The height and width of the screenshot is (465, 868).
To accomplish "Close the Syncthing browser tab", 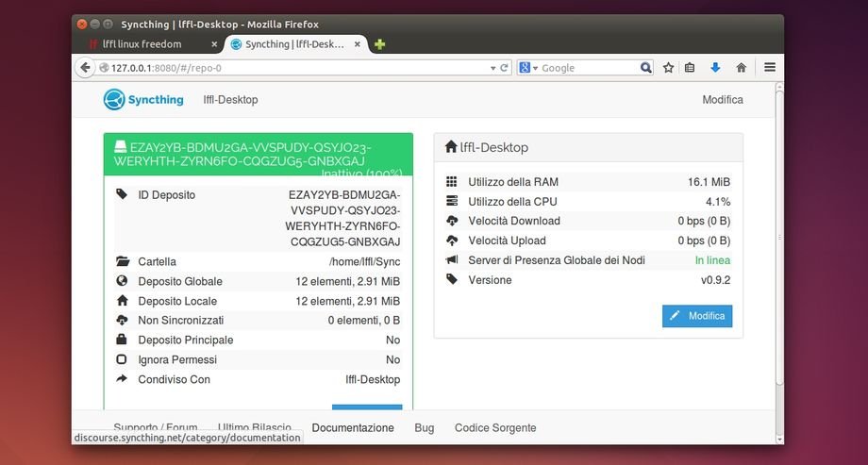I will pos(358,44).
